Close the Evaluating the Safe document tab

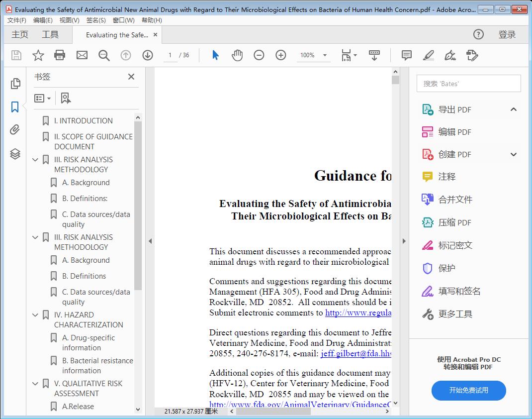click(156, 35)
